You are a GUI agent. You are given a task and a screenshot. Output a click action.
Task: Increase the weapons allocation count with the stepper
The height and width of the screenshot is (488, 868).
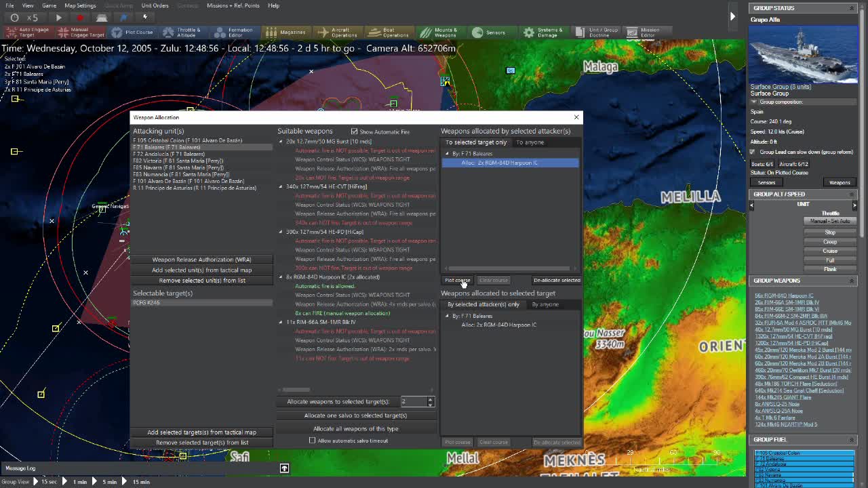point(430,399)
